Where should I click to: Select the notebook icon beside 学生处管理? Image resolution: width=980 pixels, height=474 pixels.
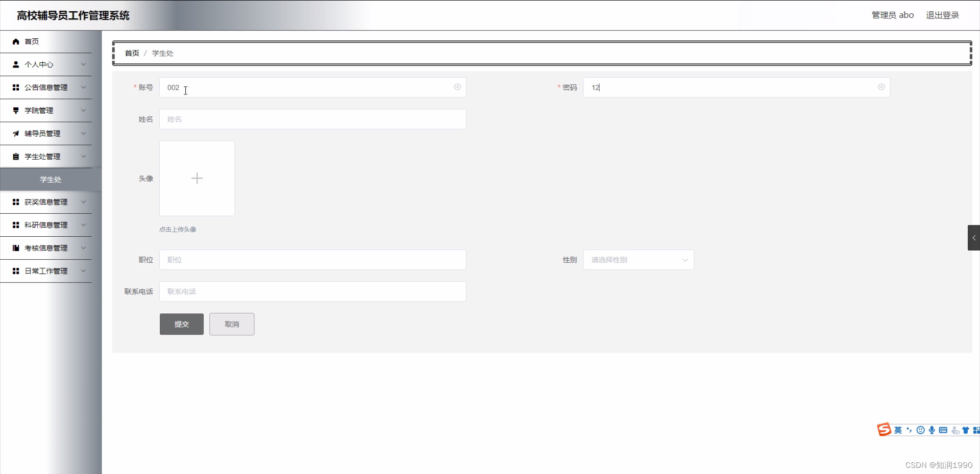click(x=15, y=156)
